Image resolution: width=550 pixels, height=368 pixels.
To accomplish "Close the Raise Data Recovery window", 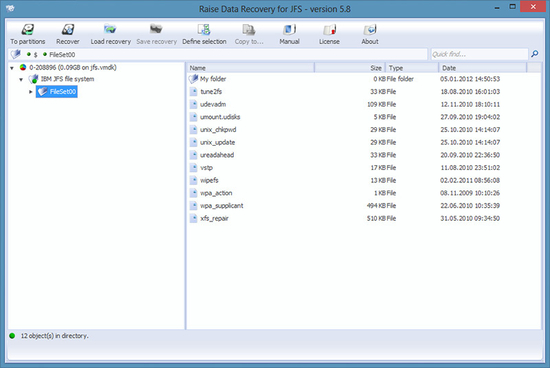I will click(533, 7).
